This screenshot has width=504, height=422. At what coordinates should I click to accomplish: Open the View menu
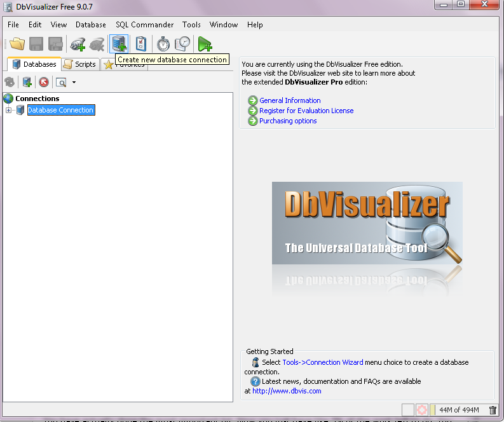click(58, 25)
